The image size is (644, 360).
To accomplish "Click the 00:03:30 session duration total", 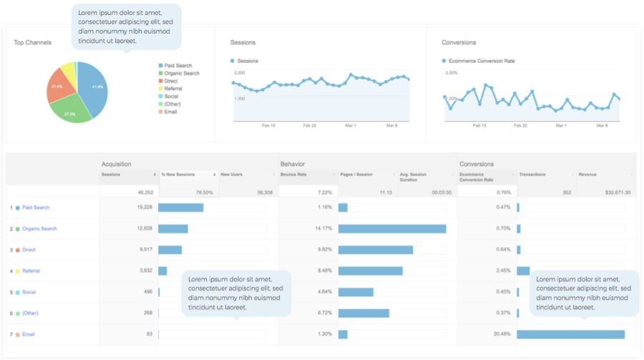I will [441, 193].
